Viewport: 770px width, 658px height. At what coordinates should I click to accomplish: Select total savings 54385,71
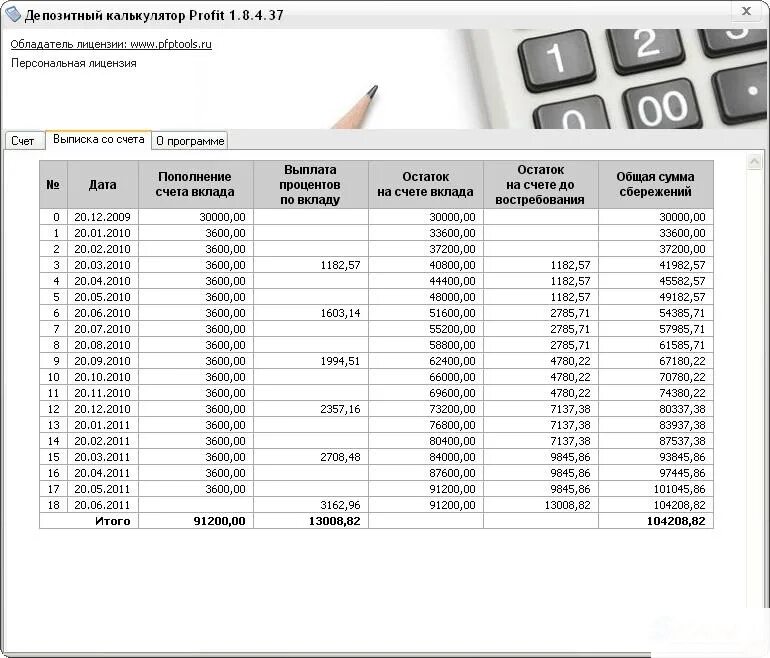pos(656,313)
